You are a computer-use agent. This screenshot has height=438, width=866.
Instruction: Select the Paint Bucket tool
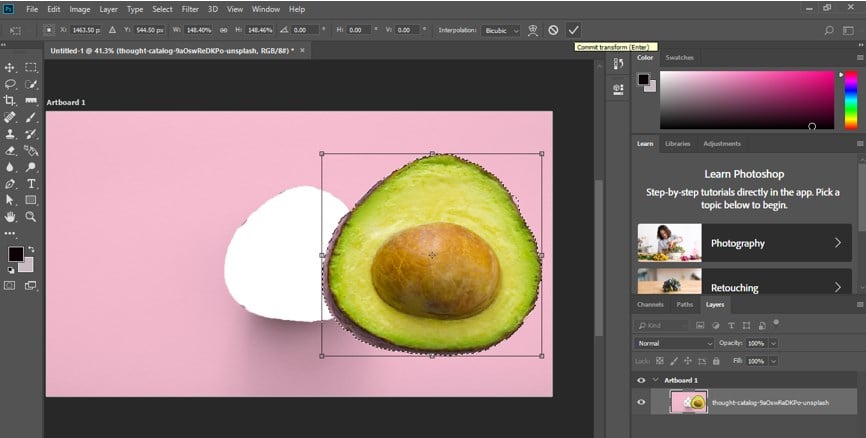31,150
